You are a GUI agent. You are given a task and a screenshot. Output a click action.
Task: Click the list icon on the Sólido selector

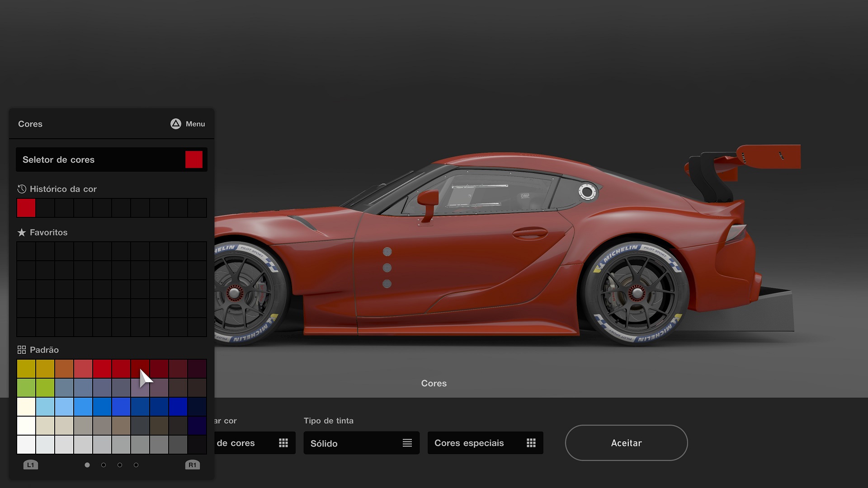[x=407, y=443]
